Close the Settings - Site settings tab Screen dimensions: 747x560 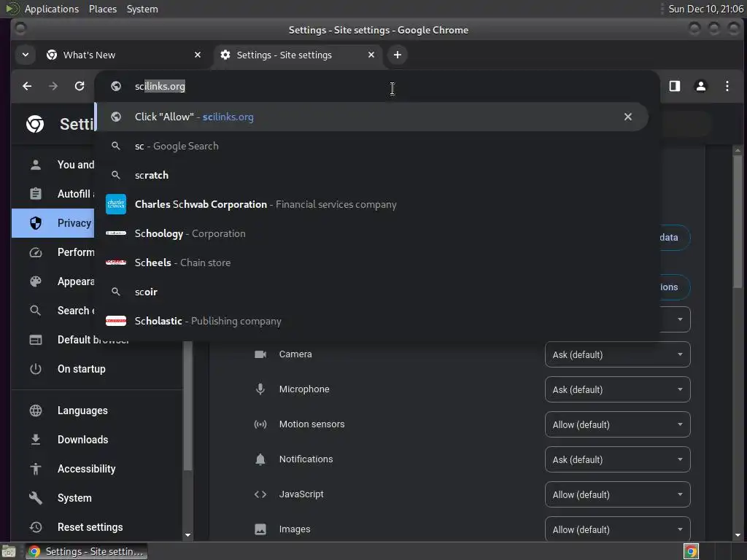coord(371,55)
